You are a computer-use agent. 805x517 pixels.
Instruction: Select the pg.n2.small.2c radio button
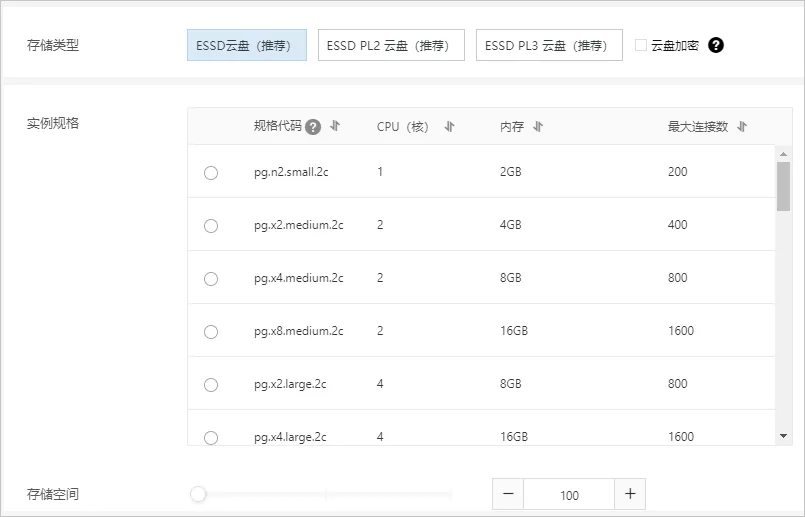(x=211, y=173)
